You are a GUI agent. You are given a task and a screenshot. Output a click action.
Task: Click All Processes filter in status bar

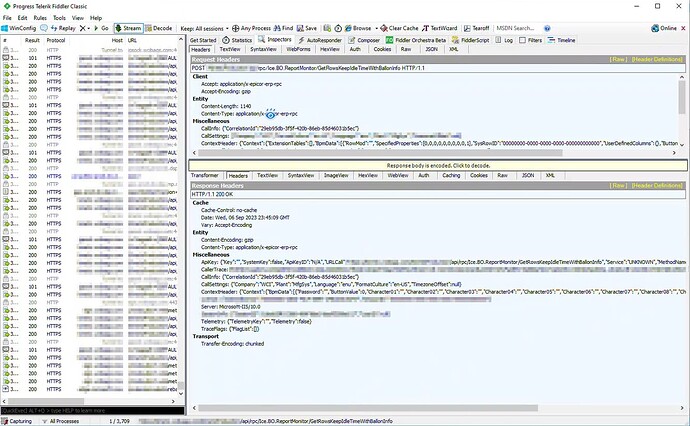point(61,421)
